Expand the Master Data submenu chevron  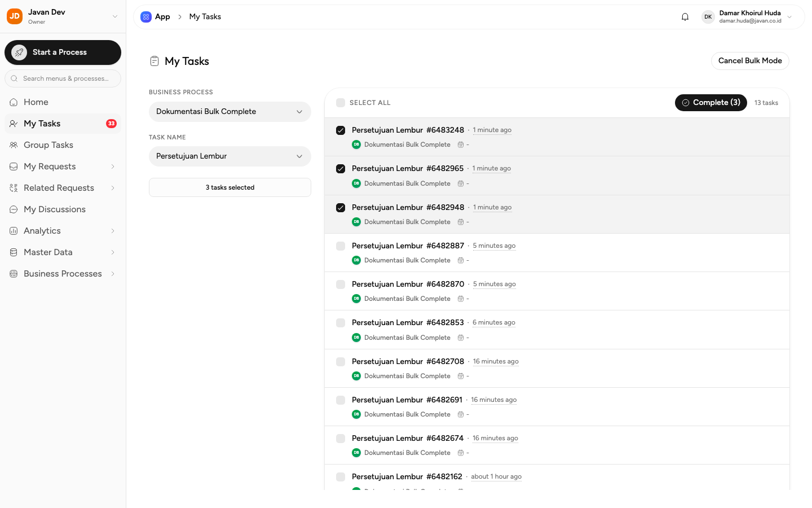(113, 252)
